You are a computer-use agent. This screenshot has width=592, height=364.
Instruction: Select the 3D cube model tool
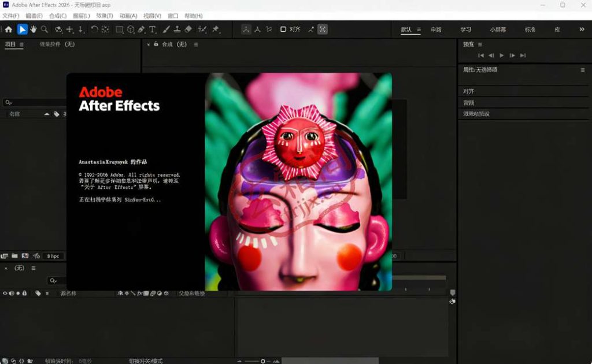(x=131, y=29)
